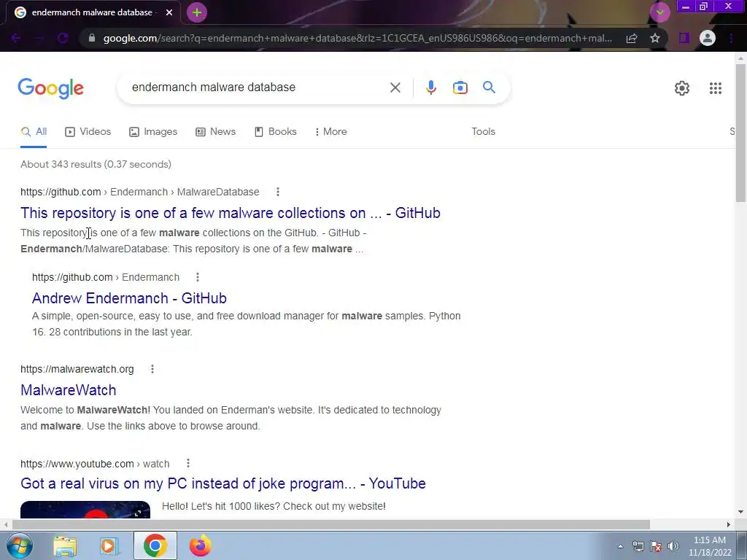Open Google quick settings gear
The image size is (747, 560).
point(682,88)
